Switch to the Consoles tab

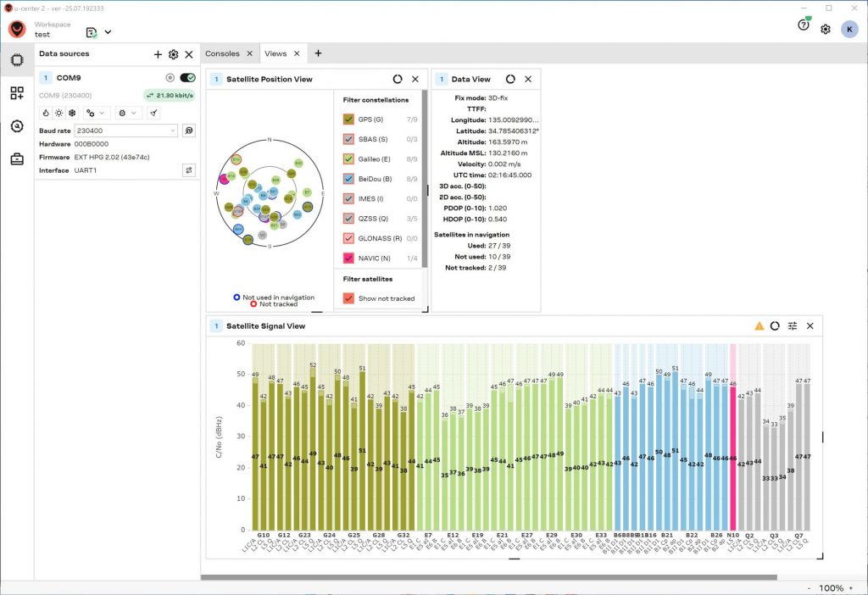click(222, 53)
